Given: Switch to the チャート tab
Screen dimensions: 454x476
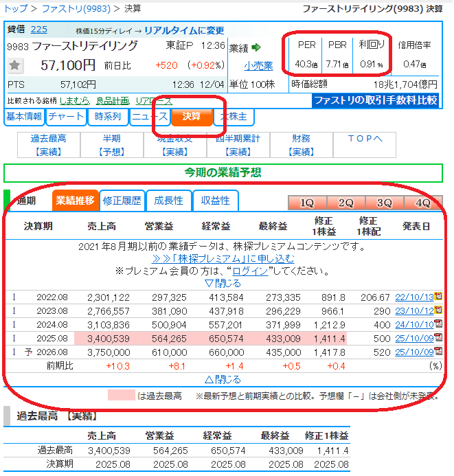Looking at the screenshot, I should [66, 117].
